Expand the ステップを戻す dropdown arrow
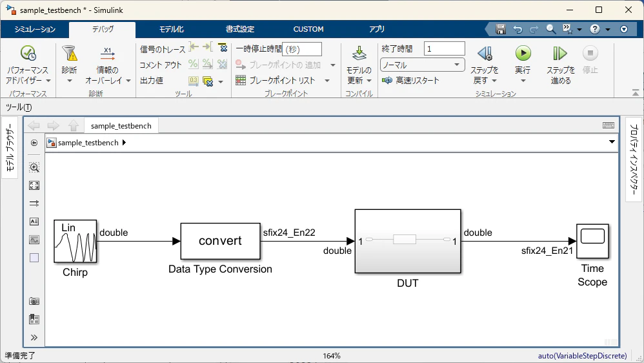Screen dimensions: 644x363 494,81
